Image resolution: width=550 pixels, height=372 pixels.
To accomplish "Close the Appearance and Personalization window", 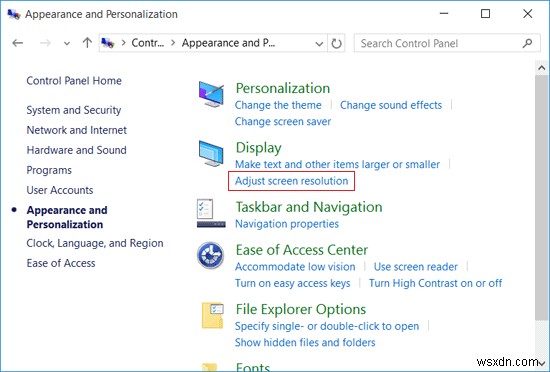I will click(x=528, y=14).
